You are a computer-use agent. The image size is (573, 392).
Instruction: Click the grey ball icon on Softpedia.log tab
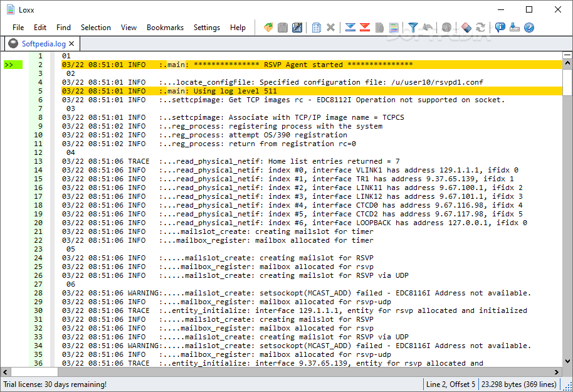(13, 43)
